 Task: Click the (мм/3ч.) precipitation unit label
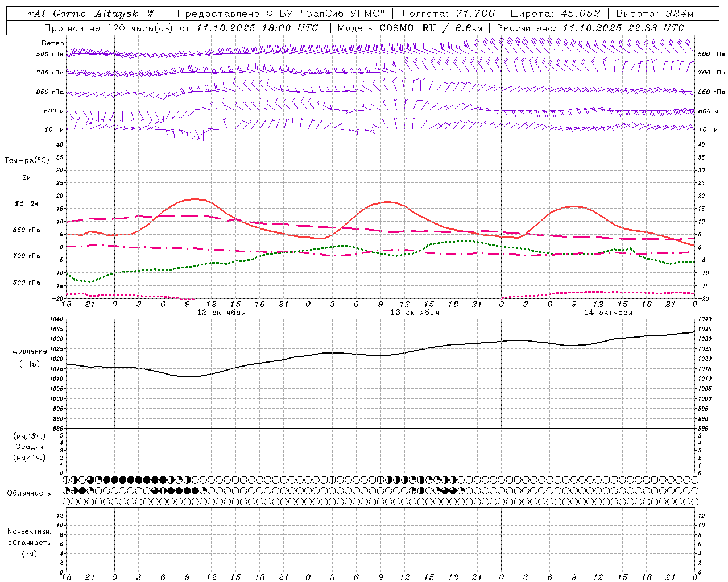click(x=30, y=436)
